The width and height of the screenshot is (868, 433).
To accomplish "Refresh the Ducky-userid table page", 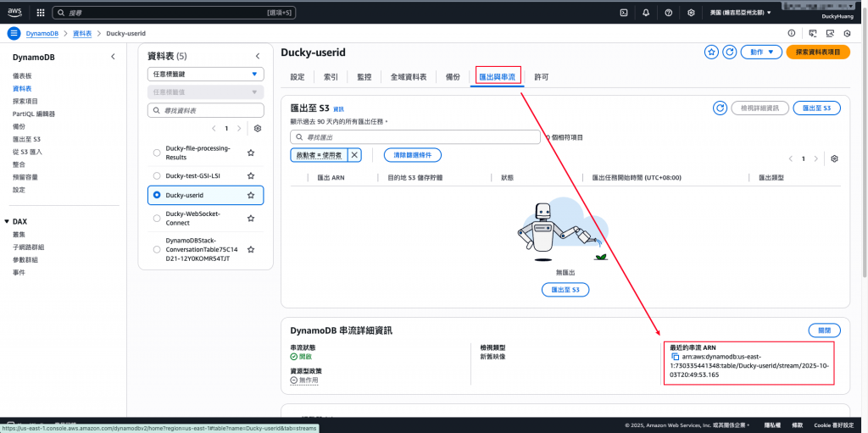I will tap(730, 52).
